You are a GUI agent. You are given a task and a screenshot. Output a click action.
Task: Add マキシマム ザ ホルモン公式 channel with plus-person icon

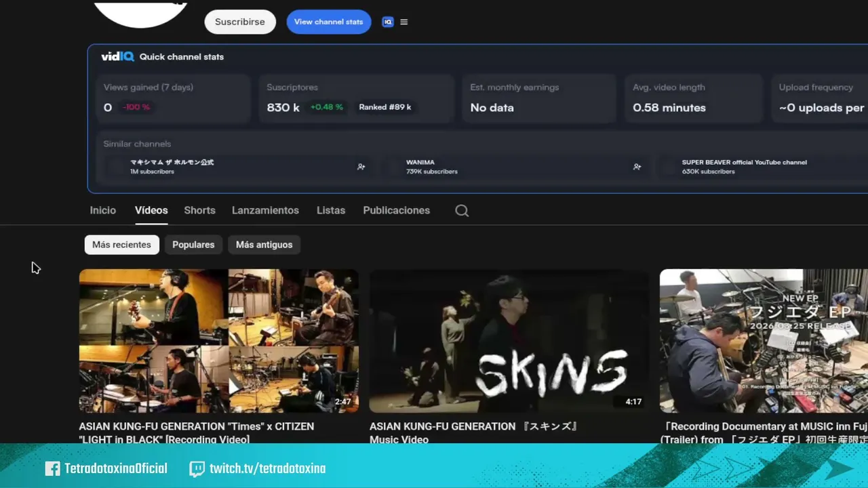point(361,167)
